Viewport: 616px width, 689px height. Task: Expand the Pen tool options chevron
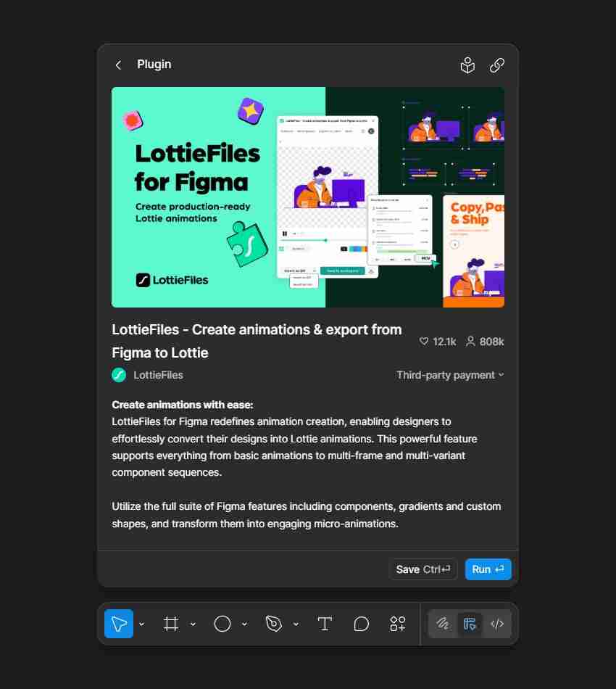296,624
